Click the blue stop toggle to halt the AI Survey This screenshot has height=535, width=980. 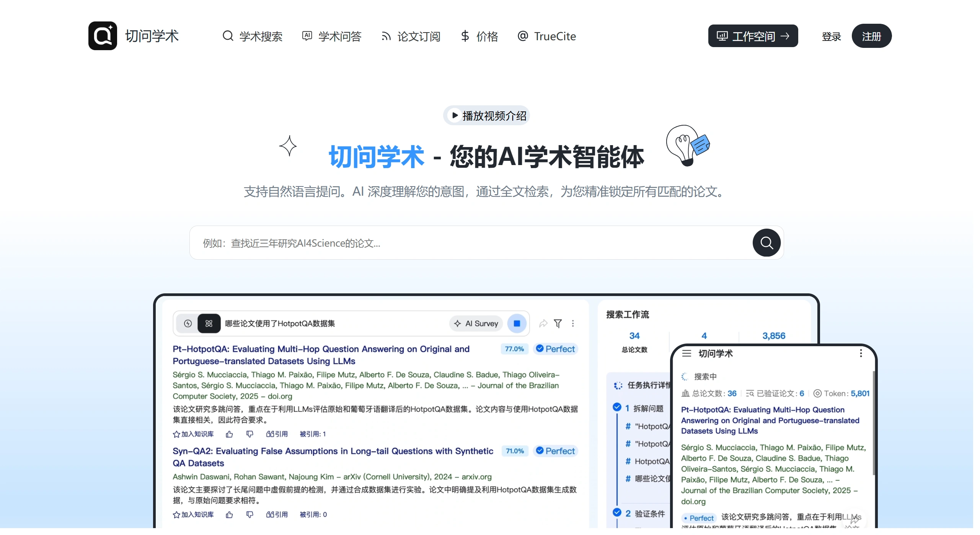click(x=517, y=324)
